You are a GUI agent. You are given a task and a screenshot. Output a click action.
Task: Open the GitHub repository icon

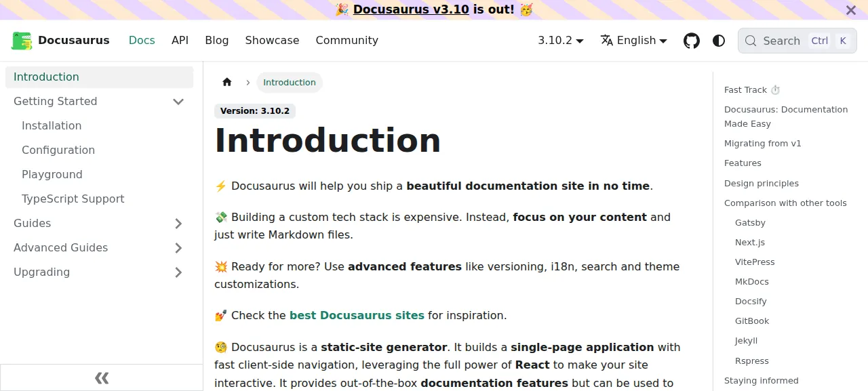[691, 41]
